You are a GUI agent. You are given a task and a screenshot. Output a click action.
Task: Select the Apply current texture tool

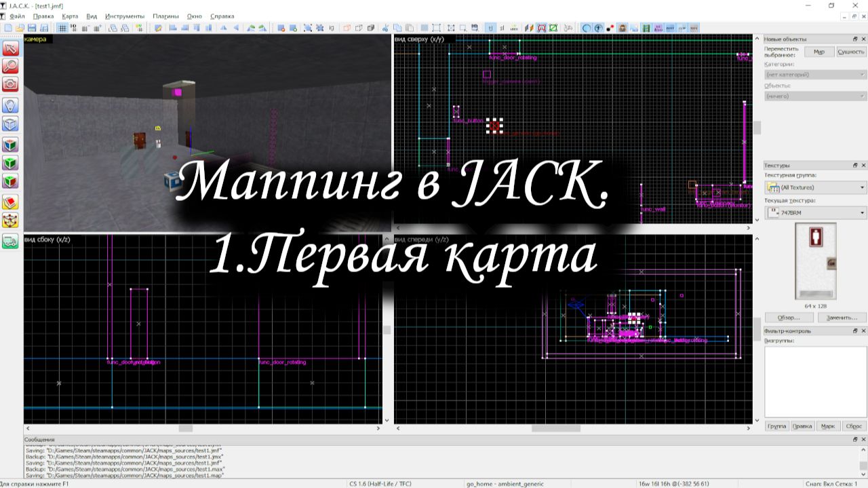pyautogui.click(x=10, y=164)
